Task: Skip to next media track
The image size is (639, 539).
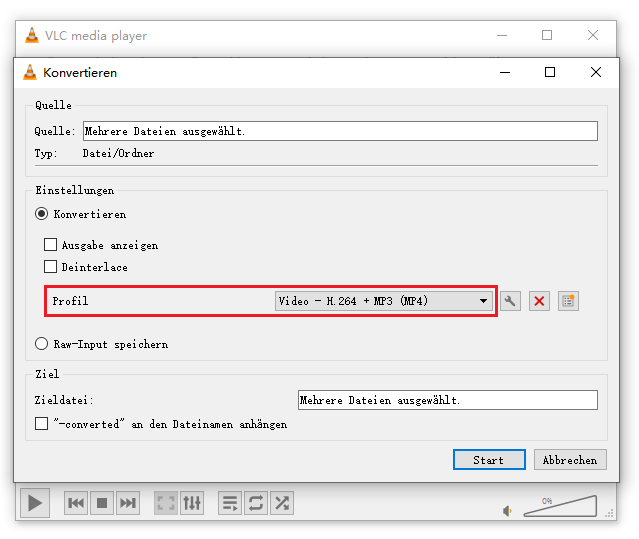Action: click(128, 503)
